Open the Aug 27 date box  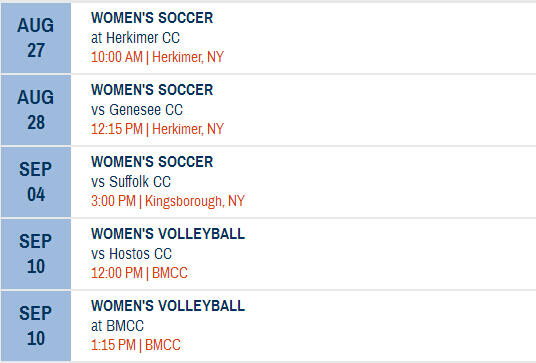(x=36, y=38)
